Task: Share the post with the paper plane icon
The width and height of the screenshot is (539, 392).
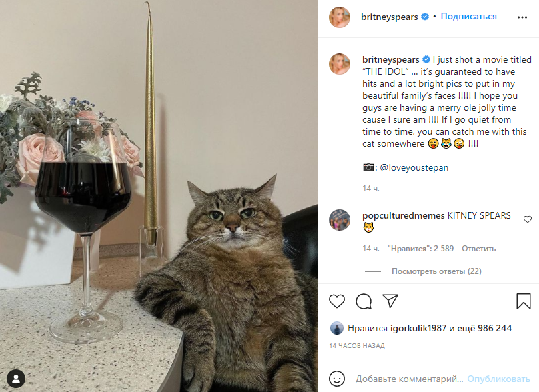Action: coord(390,301)
